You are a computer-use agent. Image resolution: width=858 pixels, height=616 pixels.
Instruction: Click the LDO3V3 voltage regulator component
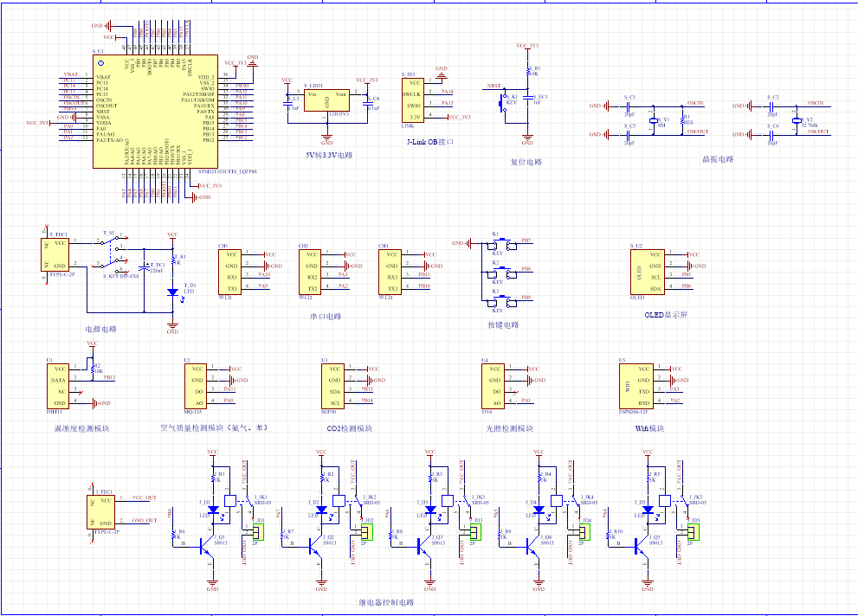click(326, 99)
